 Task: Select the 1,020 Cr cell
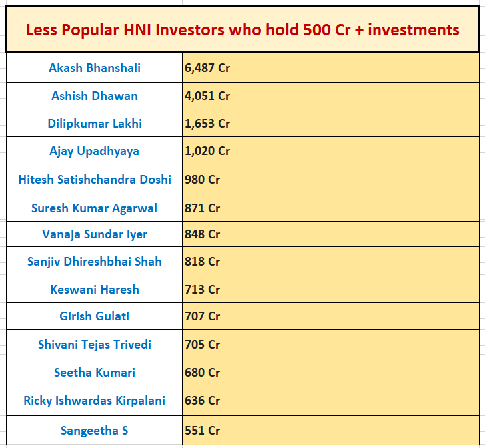331,151
